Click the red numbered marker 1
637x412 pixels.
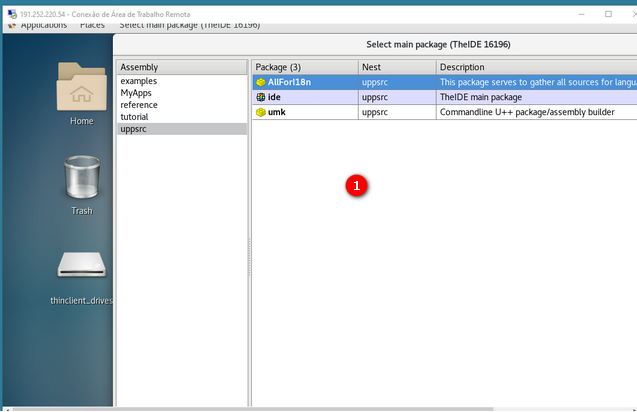[x=356, y=185]
